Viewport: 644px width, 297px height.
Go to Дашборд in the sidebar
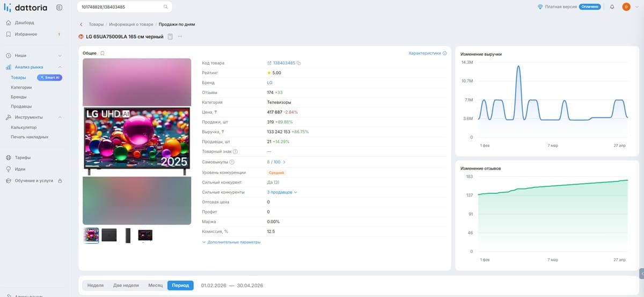24,23
